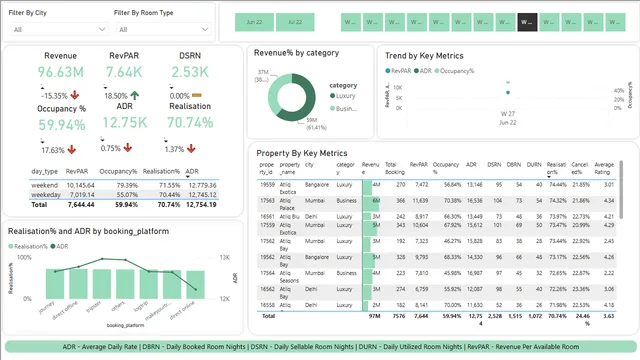Click Realisation% legend marker in booking platform chart
The image size is (640, 360).
point(11,246)
